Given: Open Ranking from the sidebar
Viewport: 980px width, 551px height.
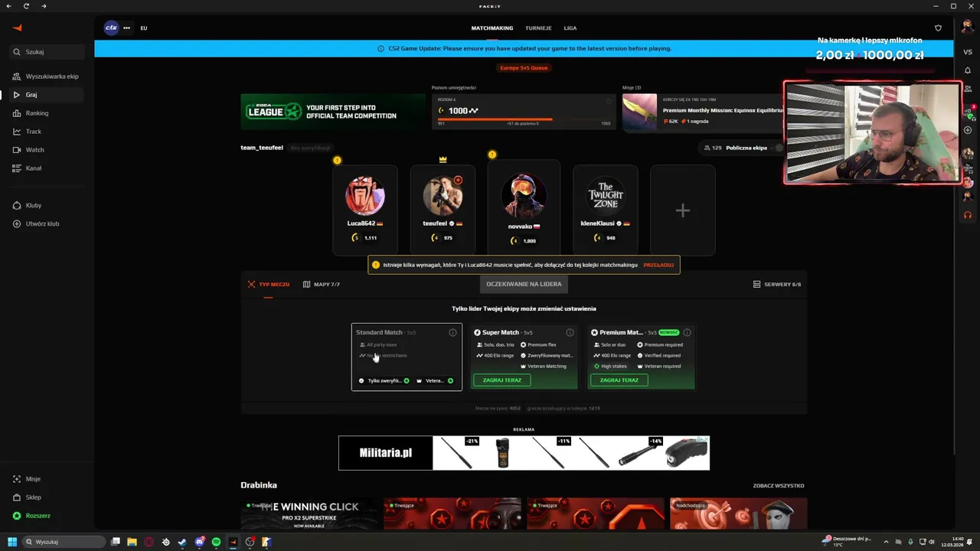Looking at the screenshot, I should [x=47, y=113].
